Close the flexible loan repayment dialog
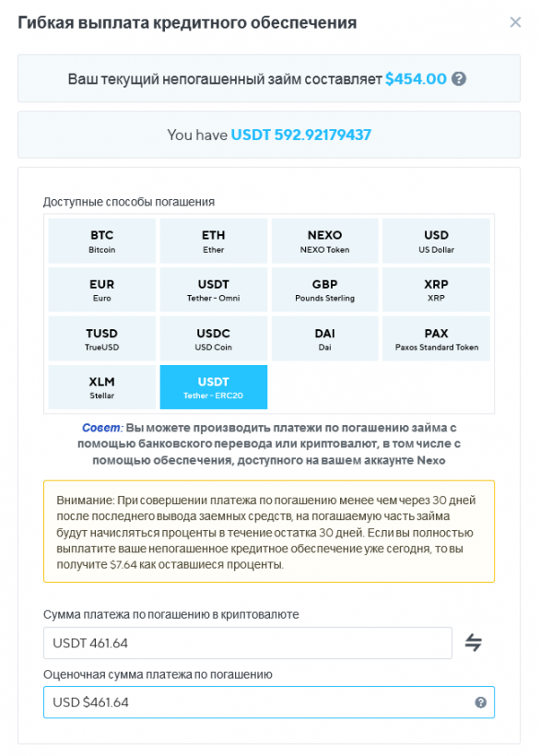 516,23
